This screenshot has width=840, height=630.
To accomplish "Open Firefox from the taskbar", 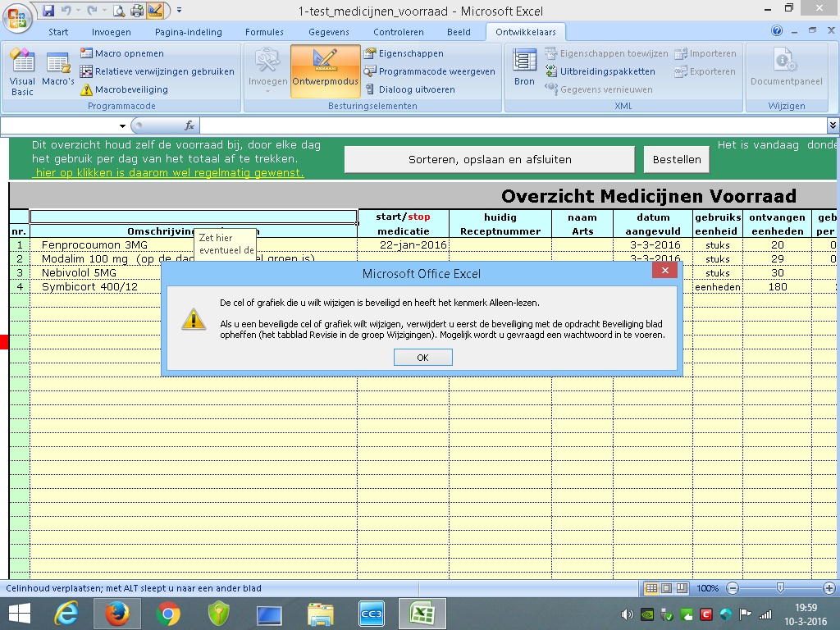I will 116,614.
